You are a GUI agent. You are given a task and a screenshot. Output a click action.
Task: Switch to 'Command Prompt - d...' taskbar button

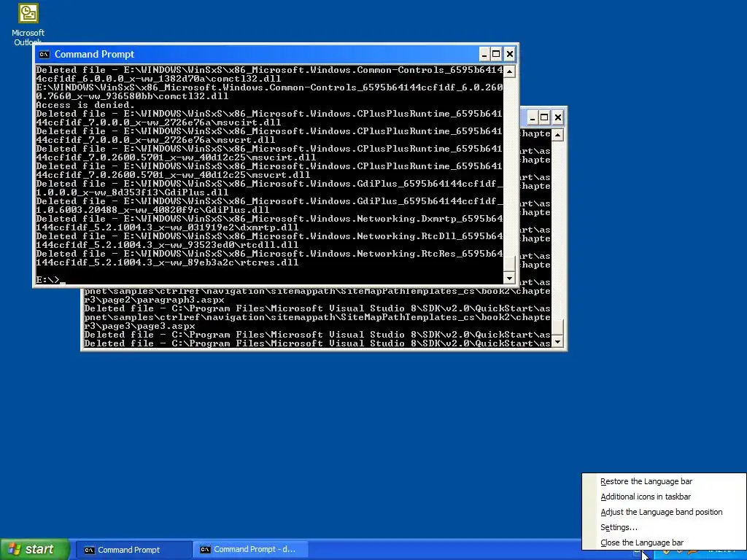tap(251, 550)
